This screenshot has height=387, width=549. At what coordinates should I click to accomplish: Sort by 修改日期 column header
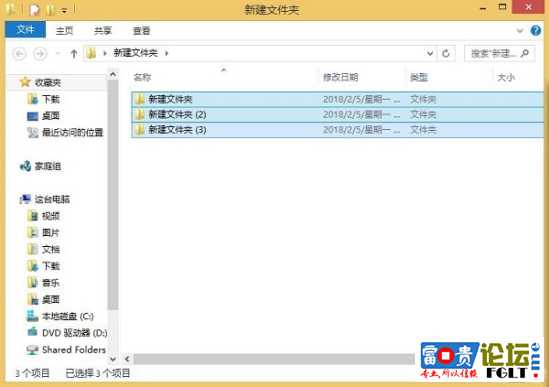point(341,77)
